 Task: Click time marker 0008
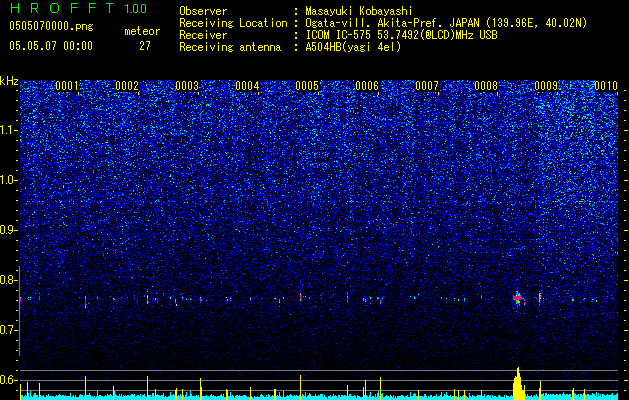tap(486, 86)
